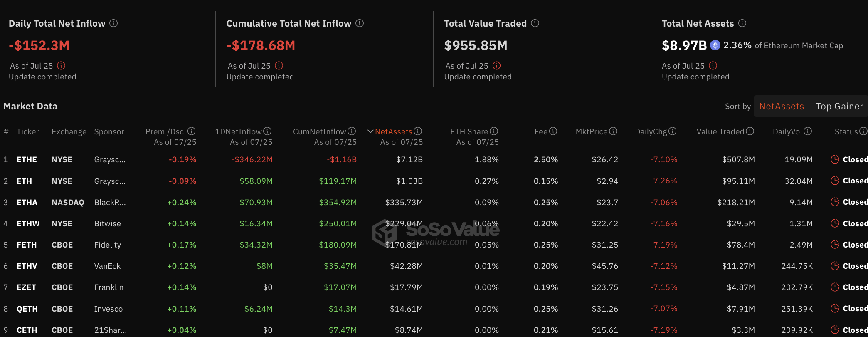
Task: Click the BlackR... sponsor cell
Action: [x=110, y=202]
